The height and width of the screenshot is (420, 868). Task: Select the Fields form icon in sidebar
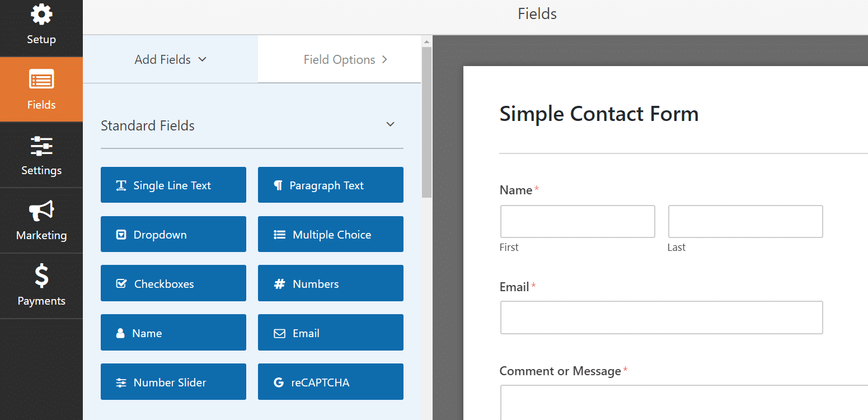41,80
